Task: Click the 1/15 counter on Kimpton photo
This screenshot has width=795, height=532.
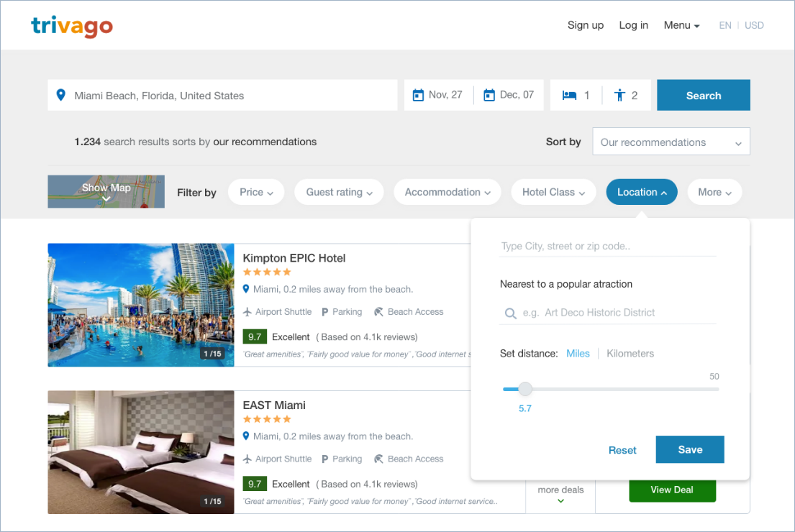Action: pyautogui.click(x=212, y=354)
